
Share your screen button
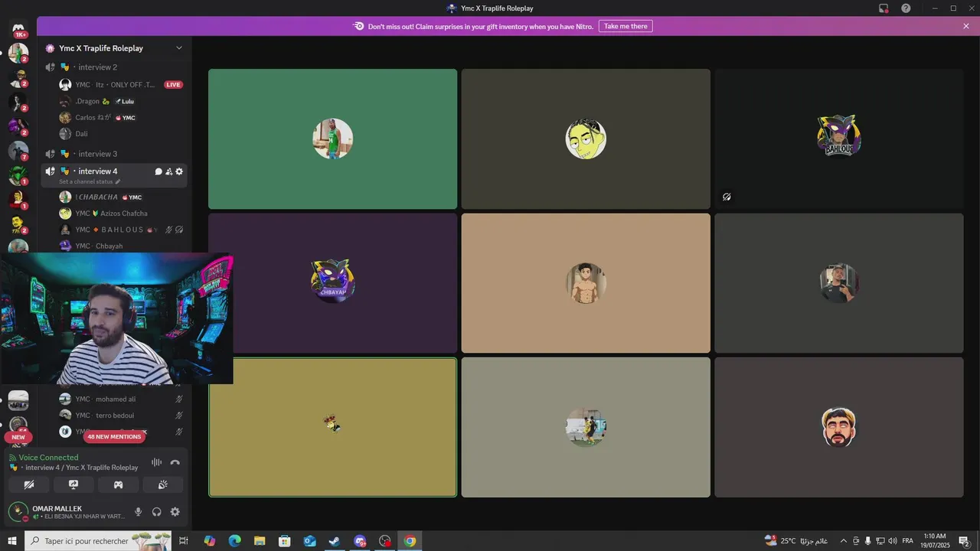[73, 484]
